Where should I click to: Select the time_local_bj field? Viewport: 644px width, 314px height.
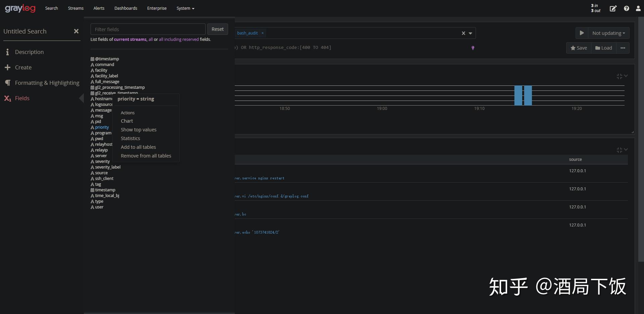[107, 196]
